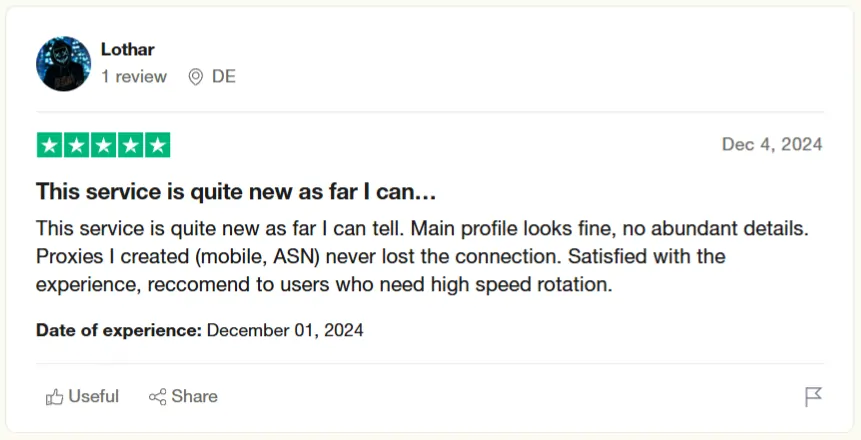Click the third green rating star

coord(104,145)
